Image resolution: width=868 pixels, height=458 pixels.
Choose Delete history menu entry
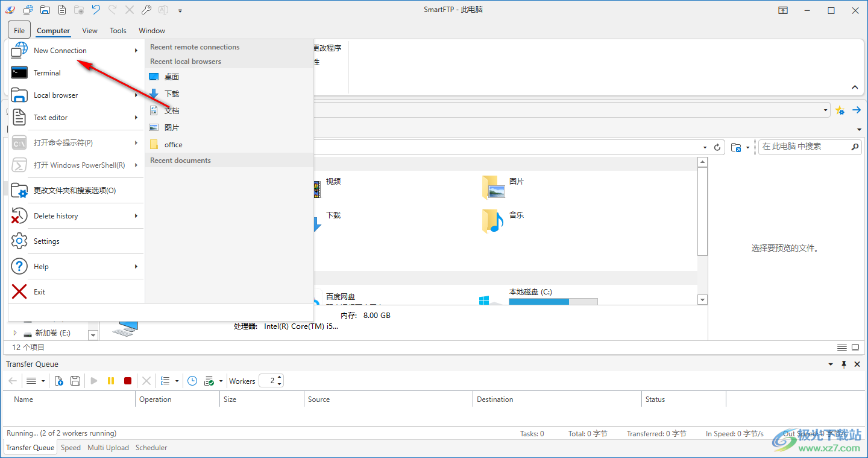pos(76,216)
